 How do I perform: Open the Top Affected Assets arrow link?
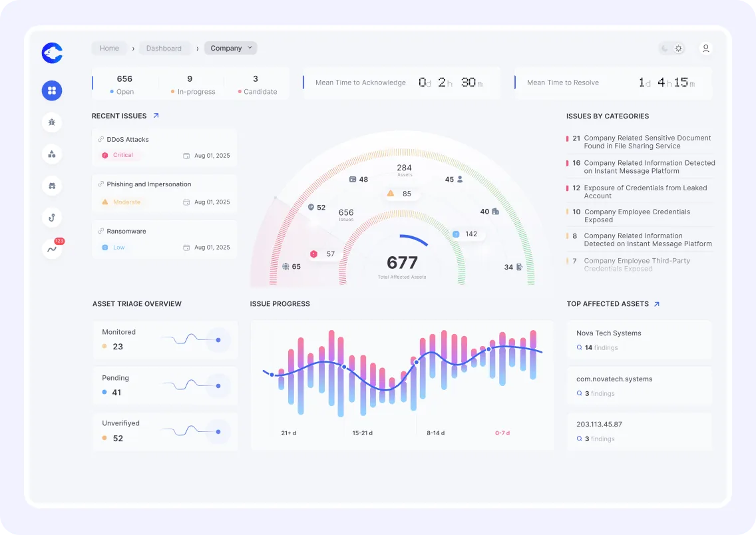point(657,304)
